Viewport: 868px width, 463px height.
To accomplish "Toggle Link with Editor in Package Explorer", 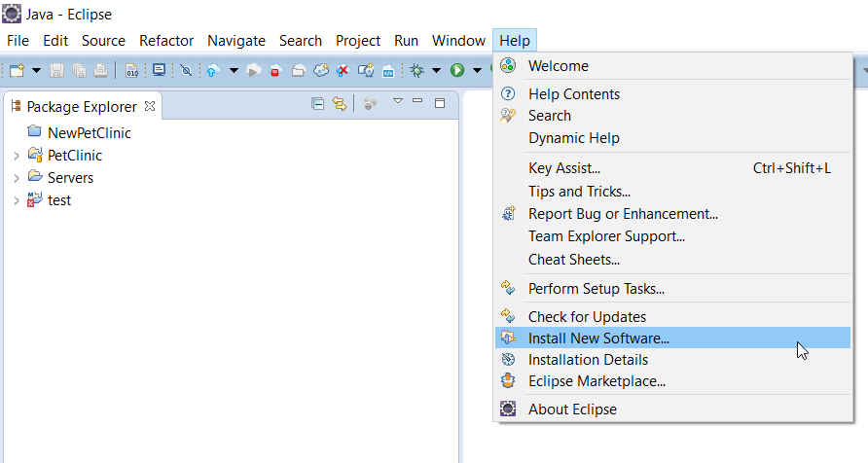I will (339, 103).
